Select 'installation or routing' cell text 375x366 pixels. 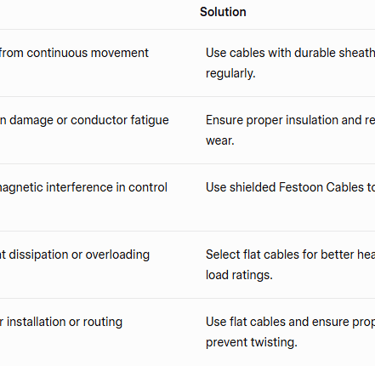(x=61, y=322)
